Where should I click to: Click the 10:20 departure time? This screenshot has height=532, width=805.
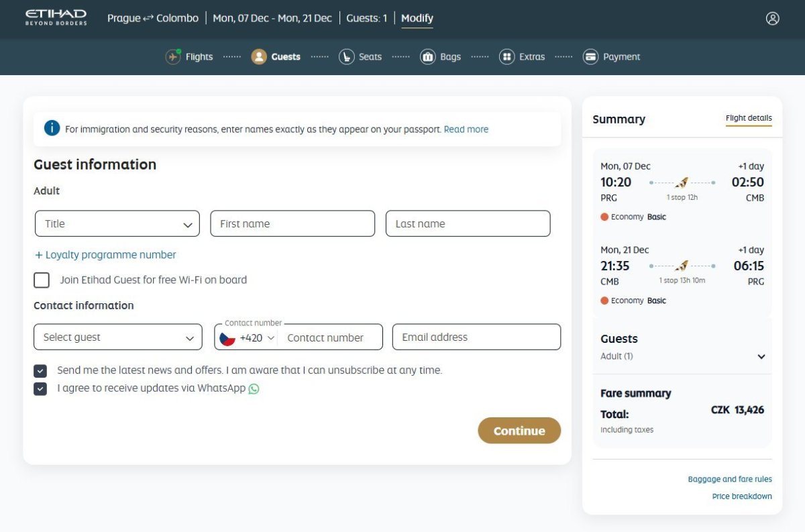(616, 182)
